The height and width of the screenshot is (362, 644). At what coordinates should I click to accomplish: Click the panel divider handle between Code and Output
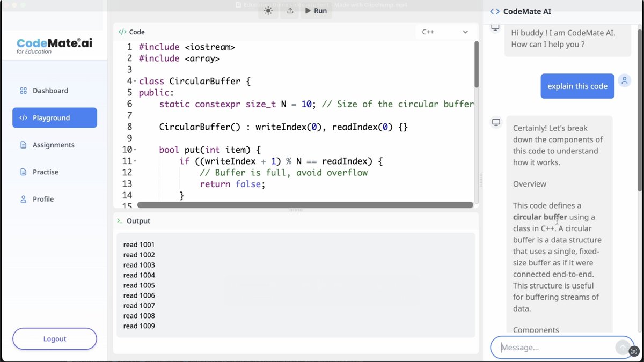click(x=296, y=210)
